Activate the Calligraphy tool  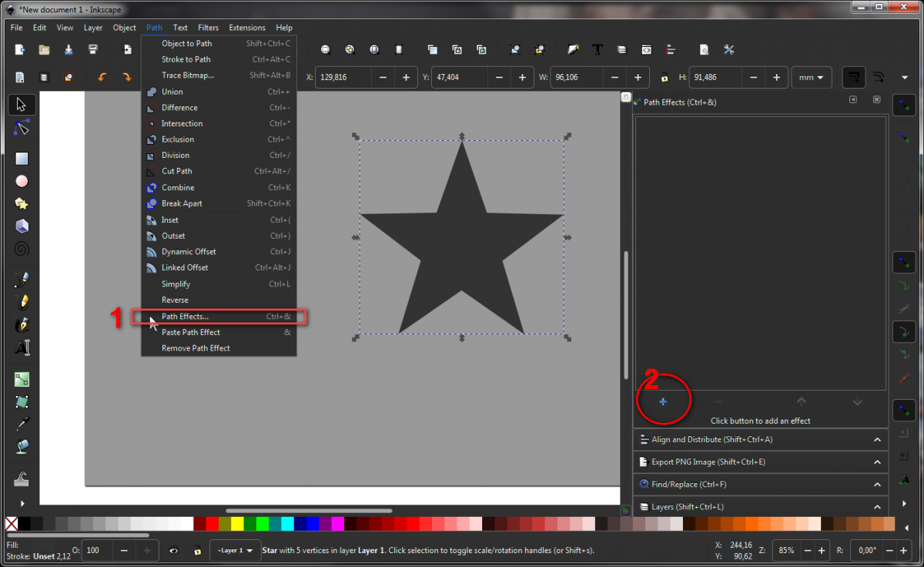pos(21,324)
